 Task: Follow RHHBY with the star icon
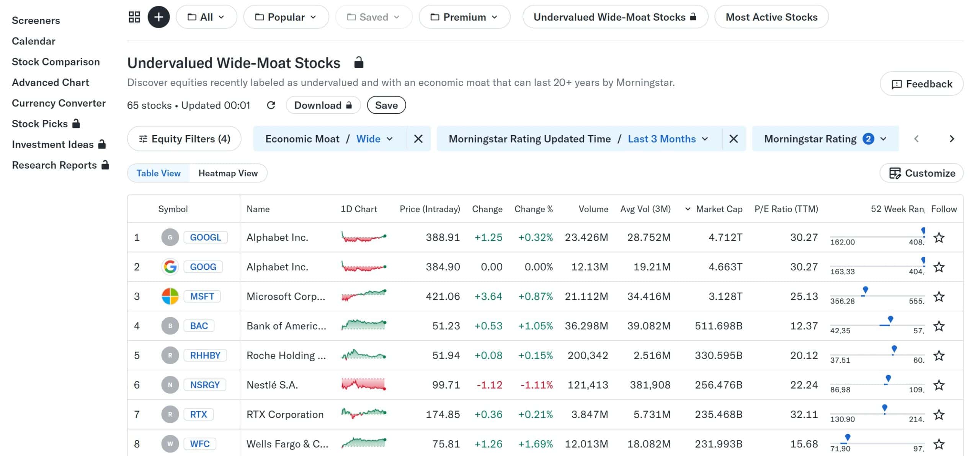tap(939, 356)
